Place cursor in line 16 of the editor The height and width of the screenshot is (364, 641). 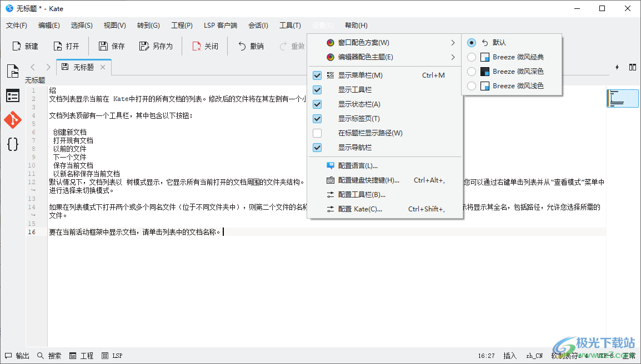click(x=327, y=232)
